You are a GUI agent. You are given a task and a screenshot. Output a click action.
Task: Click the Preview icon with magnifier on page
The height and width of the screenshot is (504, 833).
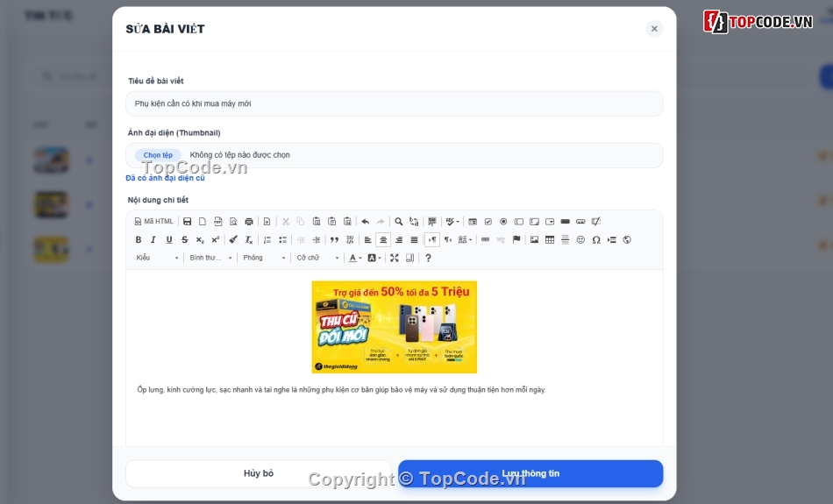(233, 222)
